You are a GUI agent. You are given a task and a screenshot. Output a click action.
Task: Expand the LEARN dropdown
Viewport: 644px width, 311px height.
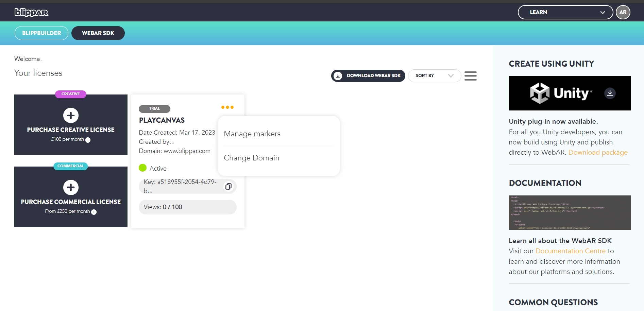click(x=565, y=12)
